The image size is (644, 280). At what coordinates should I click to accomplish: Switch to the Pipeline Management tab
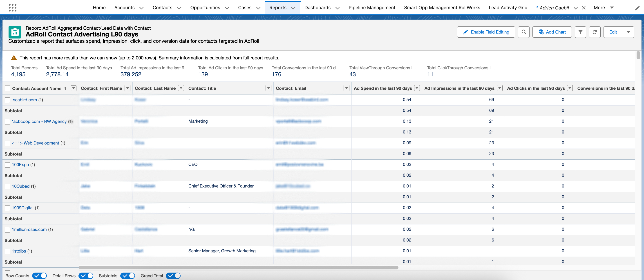point(372,8)
